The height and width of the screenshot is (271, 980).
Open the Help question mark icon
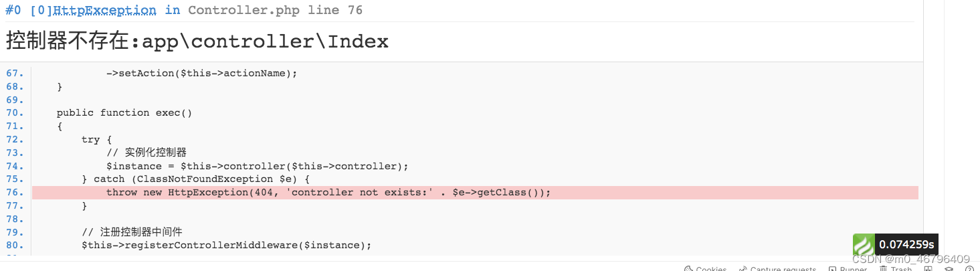[969, 269]
